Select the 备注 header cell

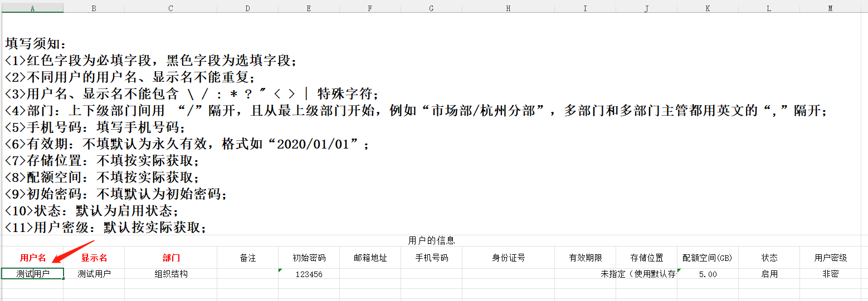(x=248, y=258)
